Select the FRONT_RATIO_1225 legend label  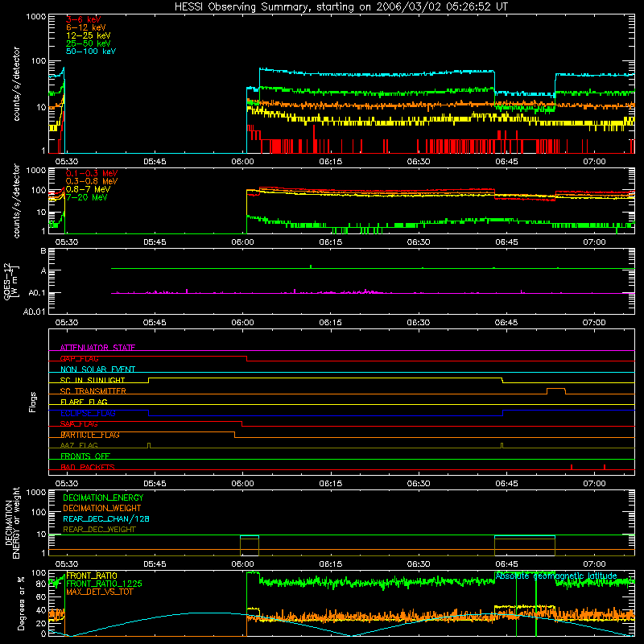point(104,584)
